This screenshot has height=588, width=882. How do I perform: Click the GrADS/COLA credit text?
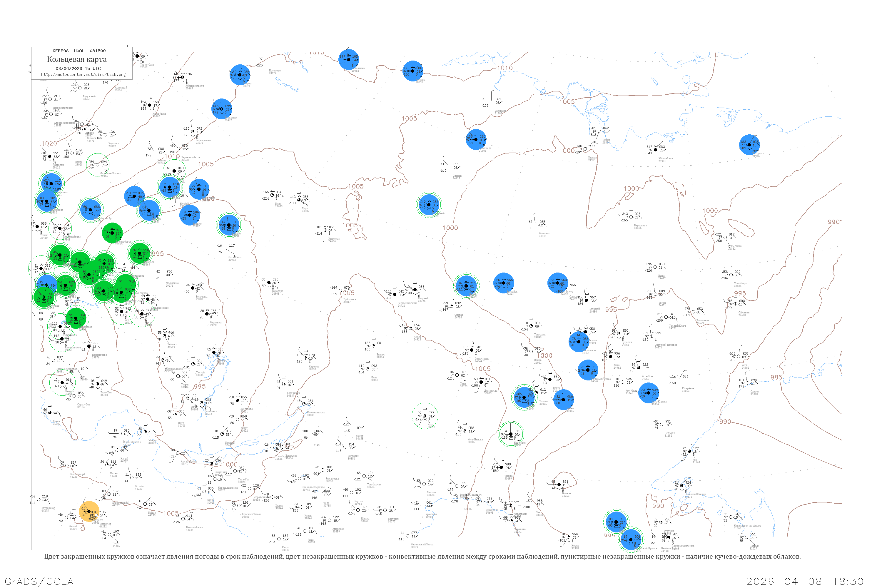coord(39,581)
